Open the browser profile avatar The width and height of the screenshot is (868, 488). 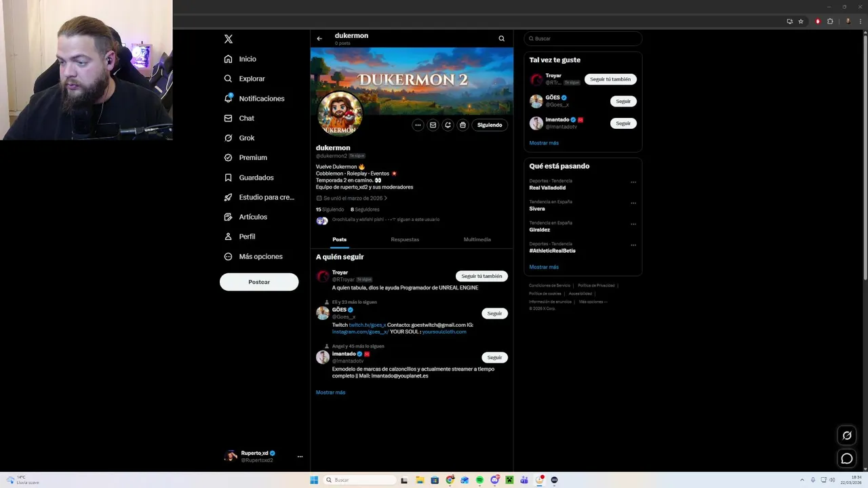848,21
